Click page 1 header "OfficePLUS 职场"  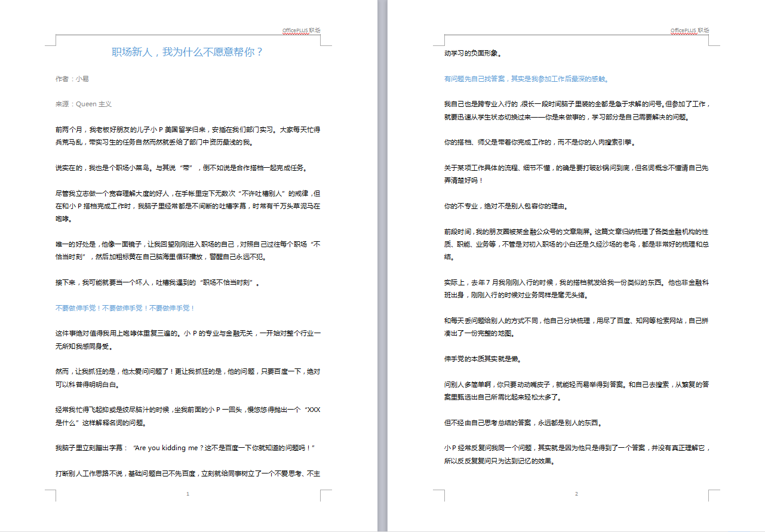(301, 30)
